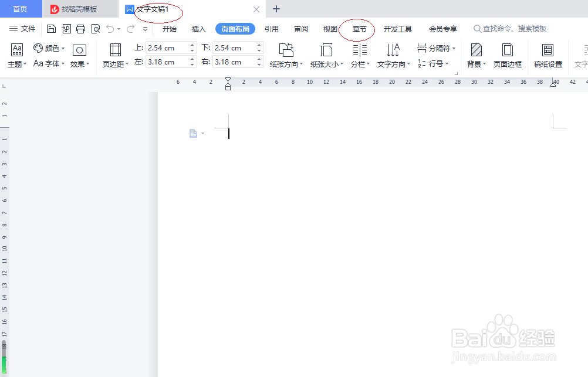Open the 分隔符 breaks dropdown

(436, 48)
